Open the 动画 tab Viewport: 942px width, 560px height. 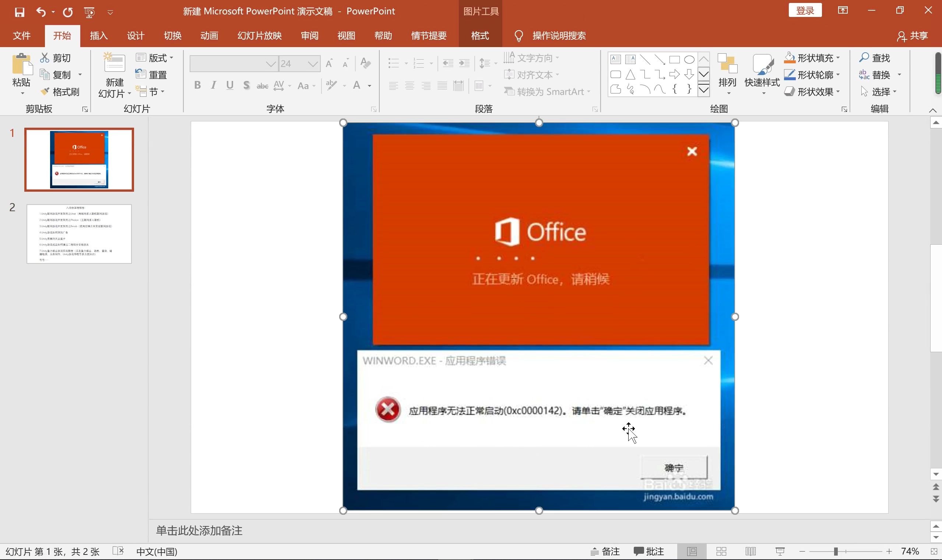[209, 36]
